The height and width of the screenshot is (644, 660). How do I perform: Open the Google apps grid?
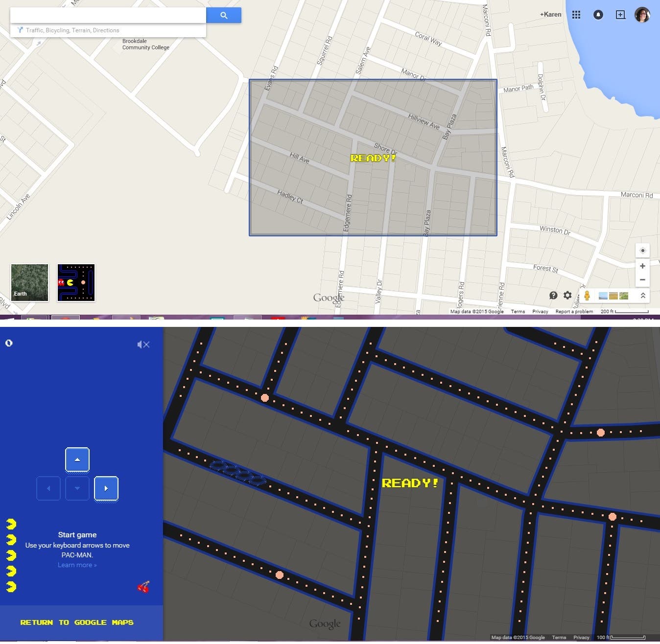pyautogui.click(x=576, y=15)
